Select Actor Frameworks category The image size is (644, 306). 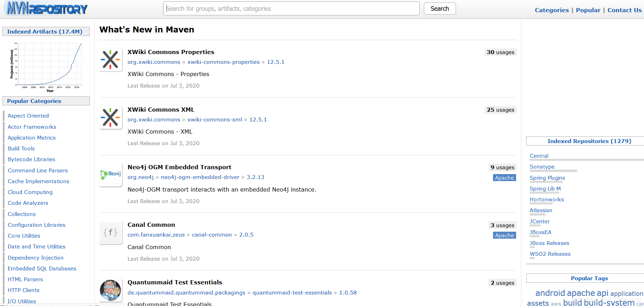[32, 127]
